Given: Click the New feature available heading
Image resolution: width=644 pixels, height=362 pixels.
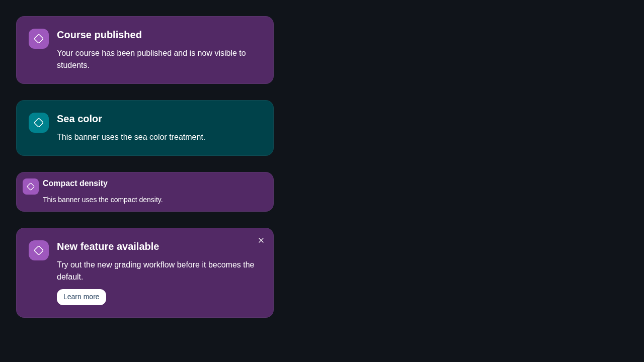Looking at the screenshot, I should pyautogui.click(x=108, y=246).
